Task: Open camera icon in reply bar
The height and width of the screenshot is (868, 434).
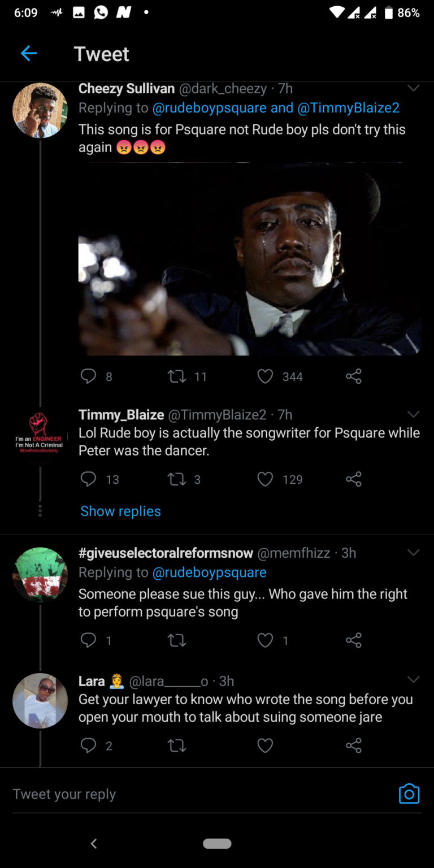Action: click(x=409, y=794)
